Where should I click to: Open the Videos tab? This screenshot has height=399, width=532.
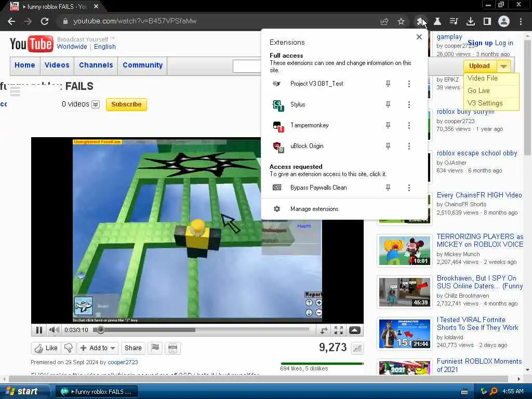tap(57, 65)
